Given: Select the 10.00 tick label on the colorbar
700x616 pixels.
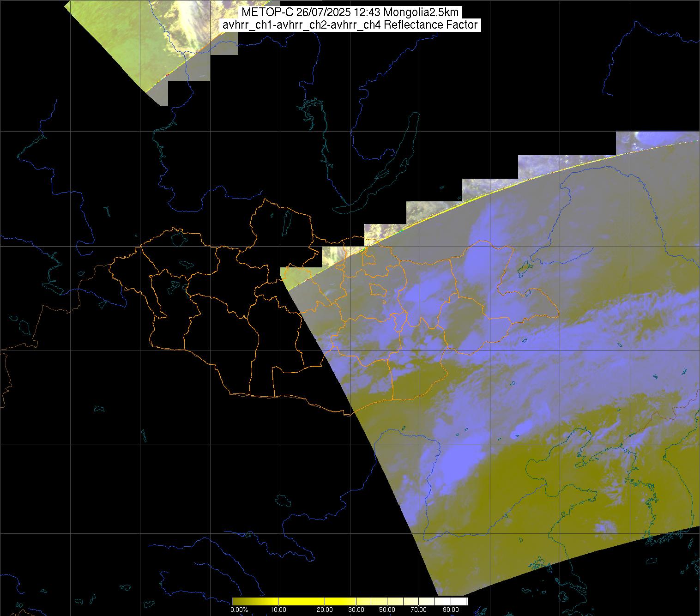Looking at the screenshot, I should [x=279, y=610].
